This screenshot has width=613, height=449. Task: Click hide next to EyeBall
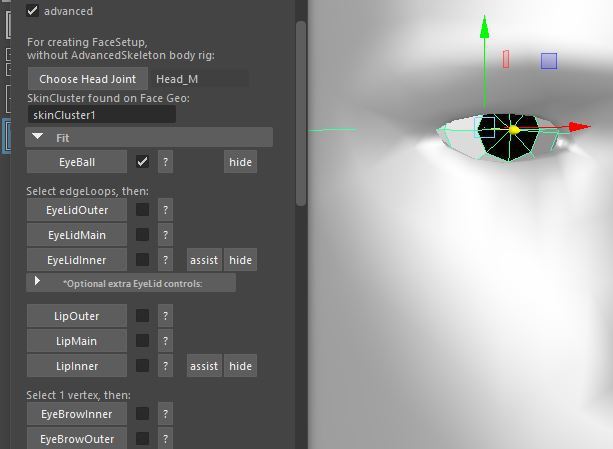240,162
